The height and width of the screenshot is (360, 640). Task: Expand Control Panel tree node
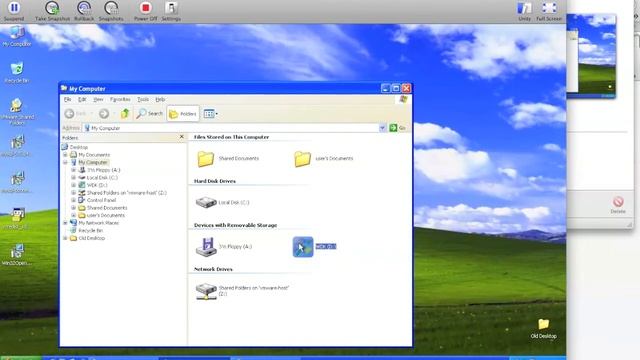73,200
